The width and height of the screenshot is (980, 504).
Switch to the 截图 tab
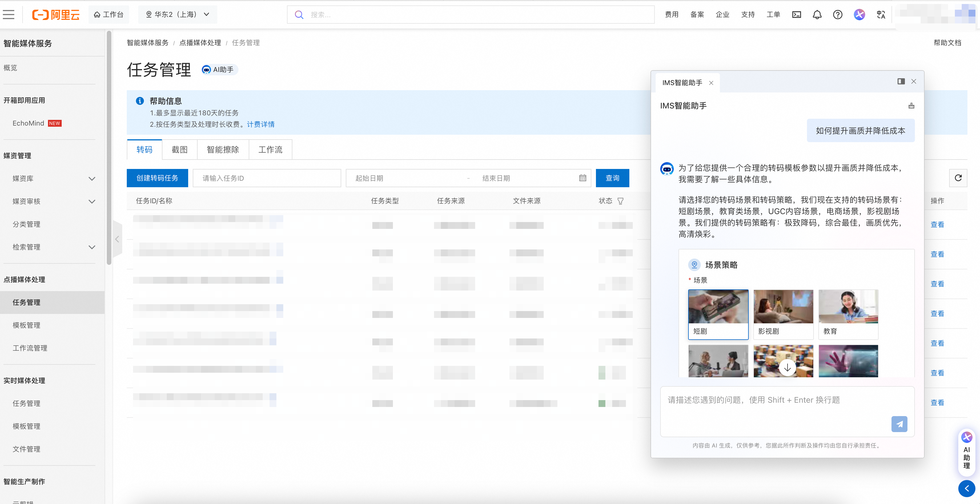click(x=180, y=149)
